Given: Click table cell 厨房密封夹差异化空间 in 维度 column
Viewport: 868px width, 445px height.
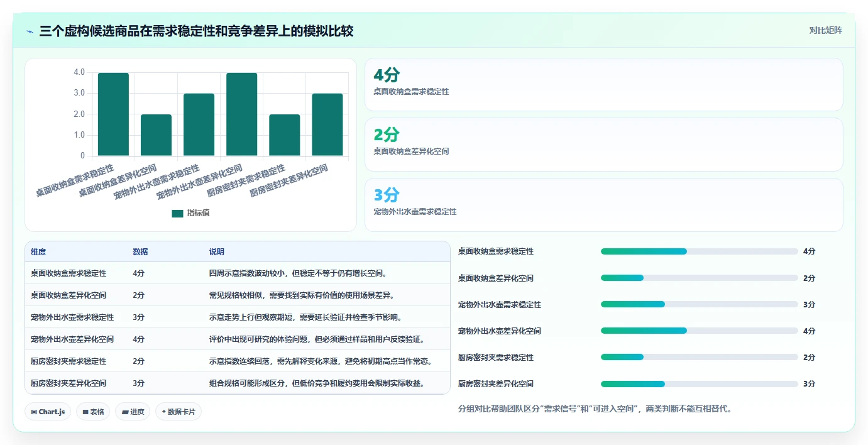Looking at the screenshot, I should pos(69,383).
